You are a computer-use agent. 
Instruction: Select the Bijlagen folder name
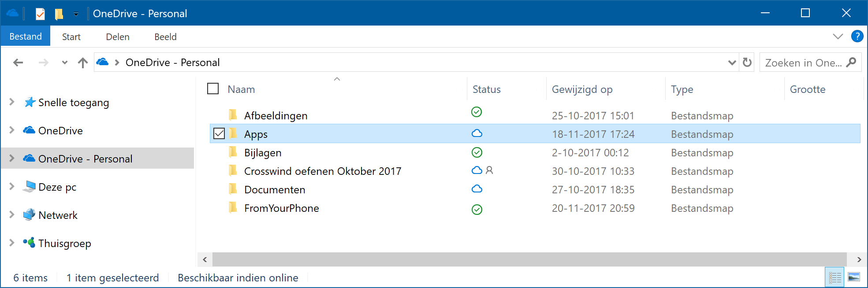[263, 153]
